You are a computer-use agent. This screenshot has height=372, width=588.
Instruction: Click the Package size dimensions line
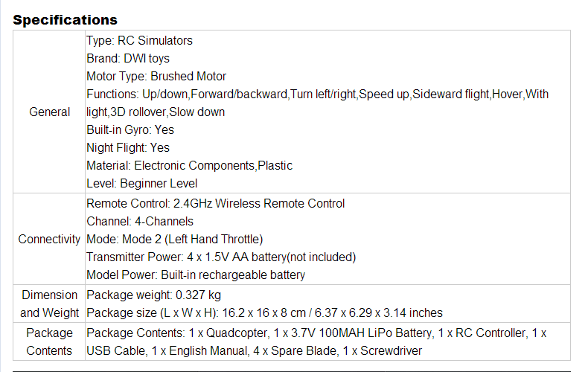point(265,312)
